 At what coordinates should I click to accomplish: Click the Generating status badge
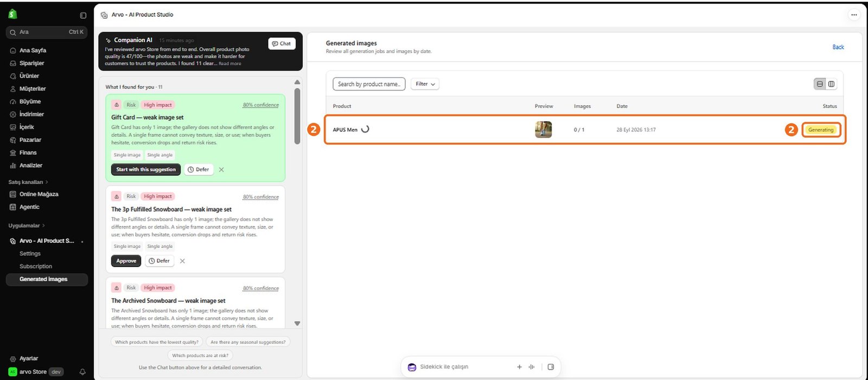coord(821,130)
